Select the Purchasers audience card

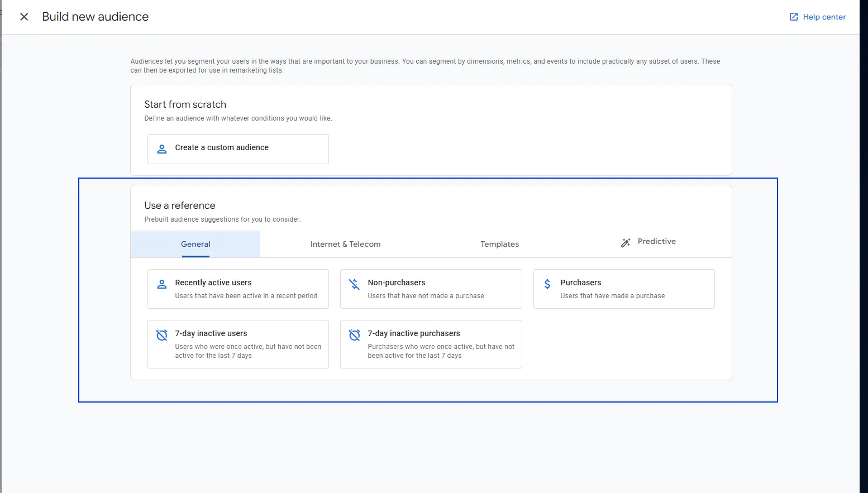tap(624, 289)
